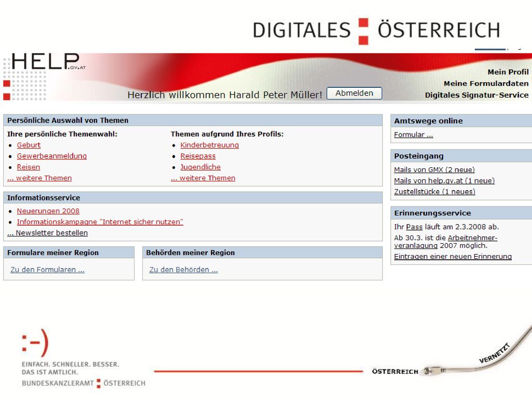This screenshot has width=532, height=399.
Task: Click the Bundeskanzleramt Österreich logo text
Action: click(84, 383)
